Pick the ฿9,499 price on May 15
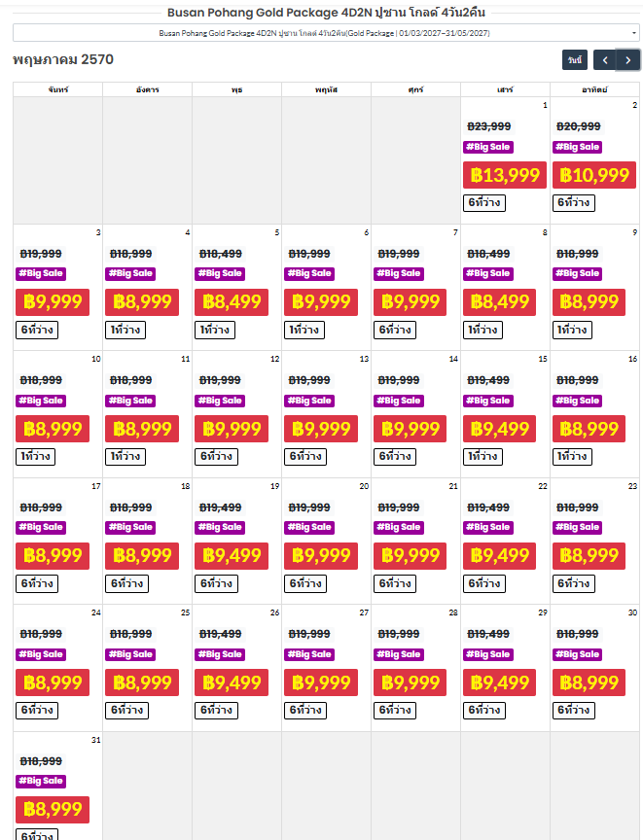This screenshot has width=643, height=840. (x=499, y=429)
